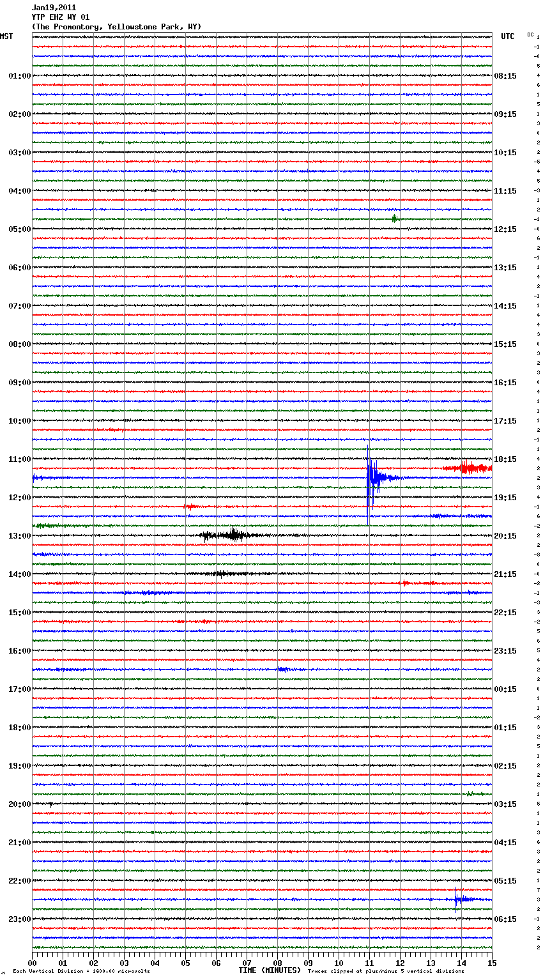Click the 23:15 UTC time label
543x980 pixels.
(x=505, y=651)
